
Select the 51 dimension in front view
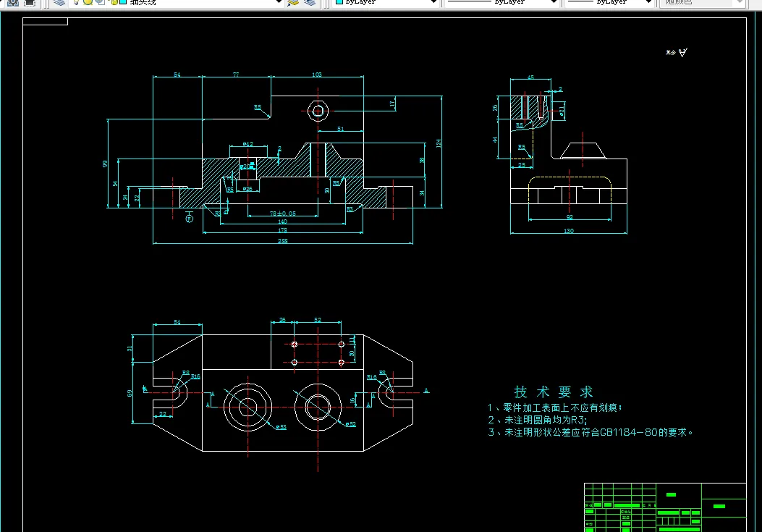[x=340, y=129]
